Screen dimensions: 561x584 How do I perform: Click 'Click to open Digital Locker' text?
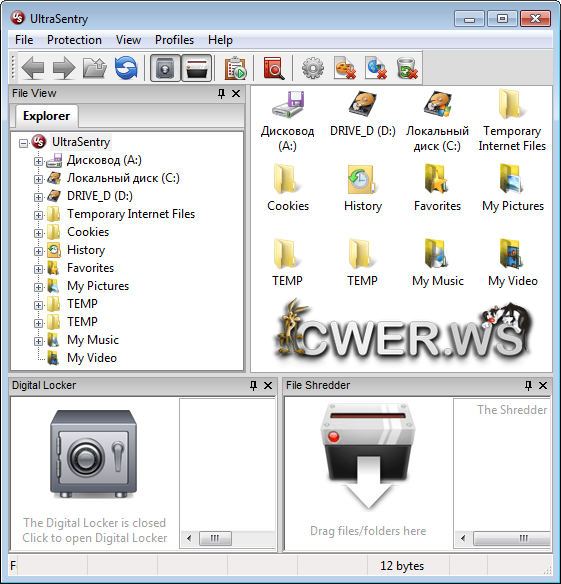(x=95, y=538)
